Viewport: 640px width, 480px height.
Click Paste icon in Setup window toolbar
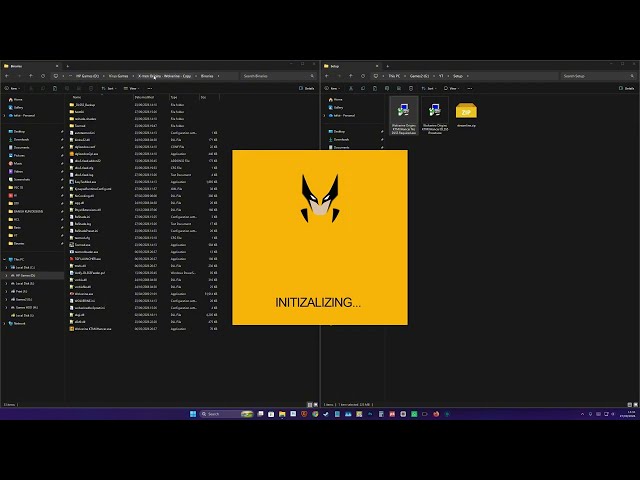pos(375,88)
